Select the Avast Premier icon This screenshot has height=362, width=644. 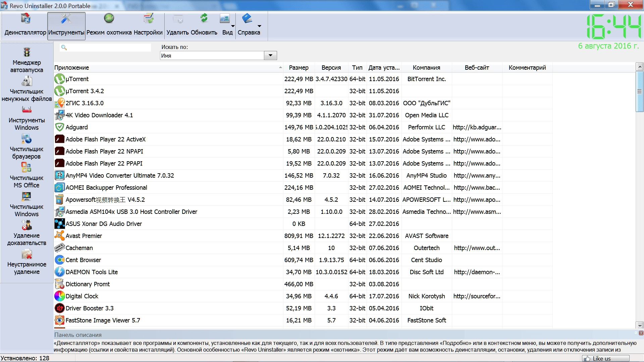[x=59, y=236]
